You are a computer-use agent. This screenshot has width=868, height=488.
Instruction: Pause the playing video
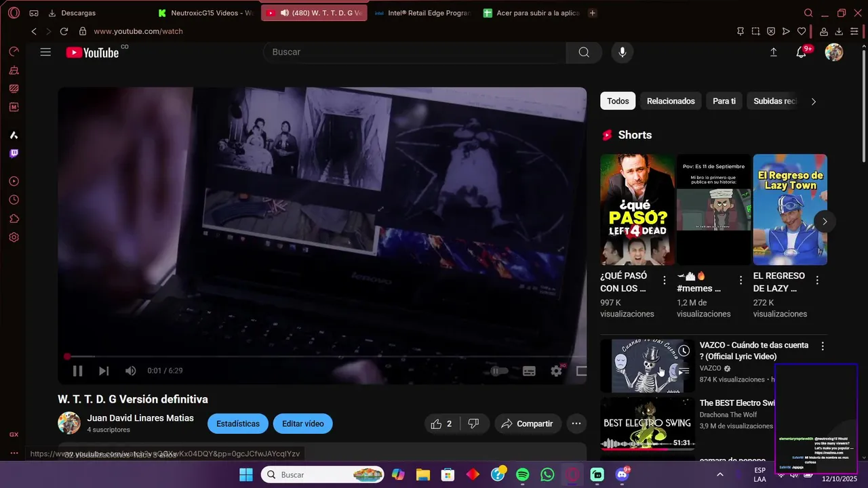pos(77,371)
